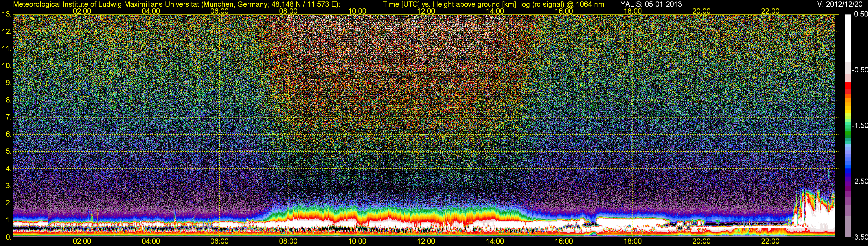Click the '2.' height axis label
868x246 pixels.
(x=8, y=203)
